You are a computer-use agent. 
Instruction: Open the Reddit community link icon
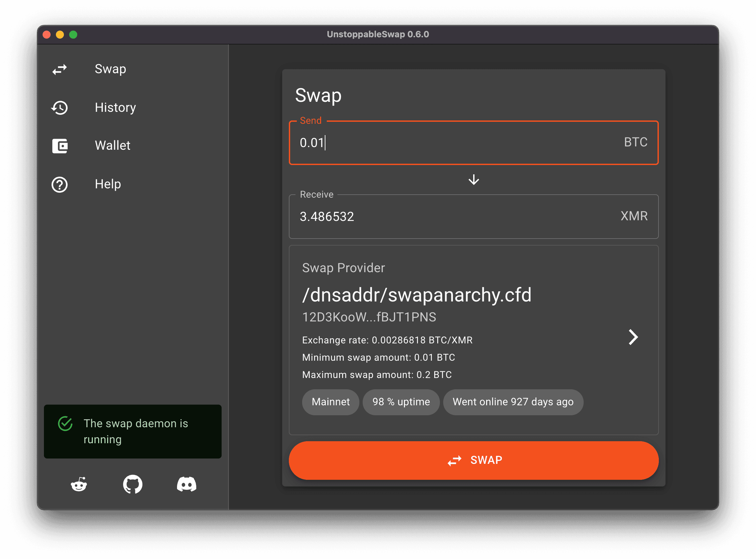(79, 484)
